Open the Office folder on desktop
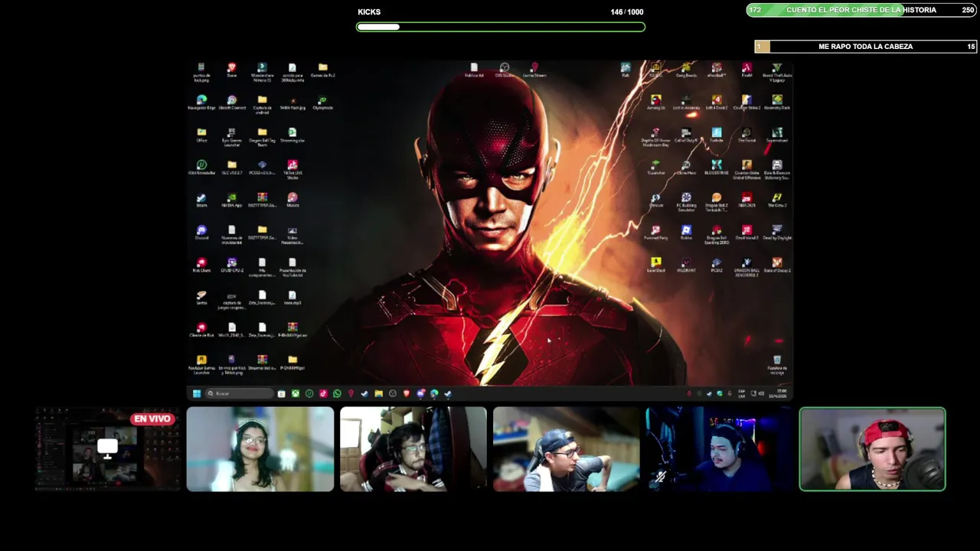Viewport: 980px width, 551px height. [201, 135]
